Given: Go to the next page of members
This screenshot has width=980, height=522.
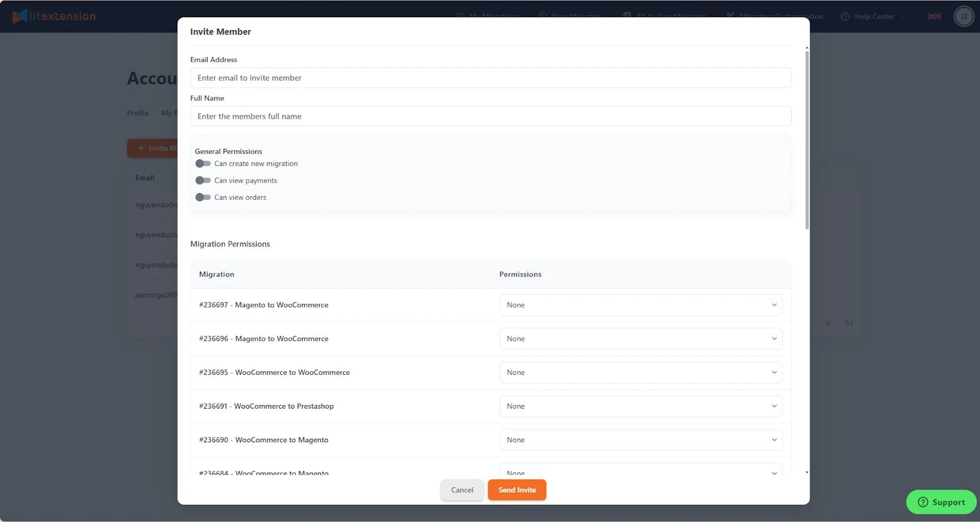Looking at the screenshot, I should pos(827,323).
